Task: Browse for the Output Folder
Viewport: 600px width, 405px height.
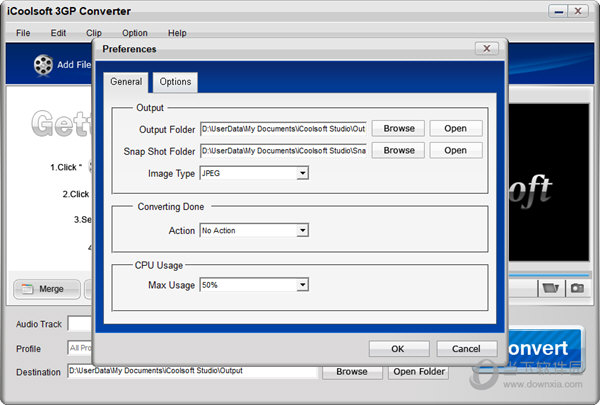Action: pos(398,128)
